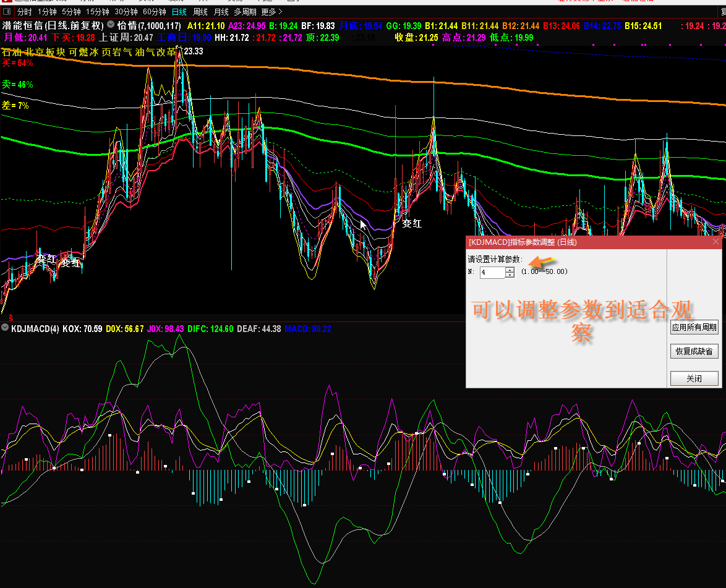
Task: Toggle the side panel icon left of 分时
Action: point(7,11)
